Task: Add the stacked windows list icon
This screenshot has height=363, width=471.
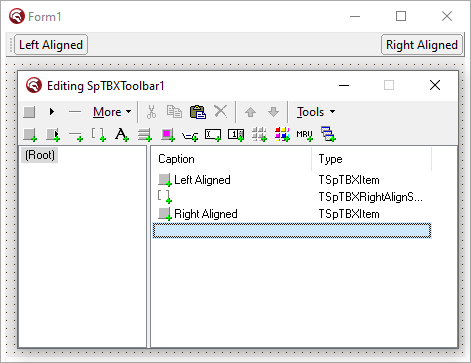Action: pyautogui.click(x=328, y=134)
